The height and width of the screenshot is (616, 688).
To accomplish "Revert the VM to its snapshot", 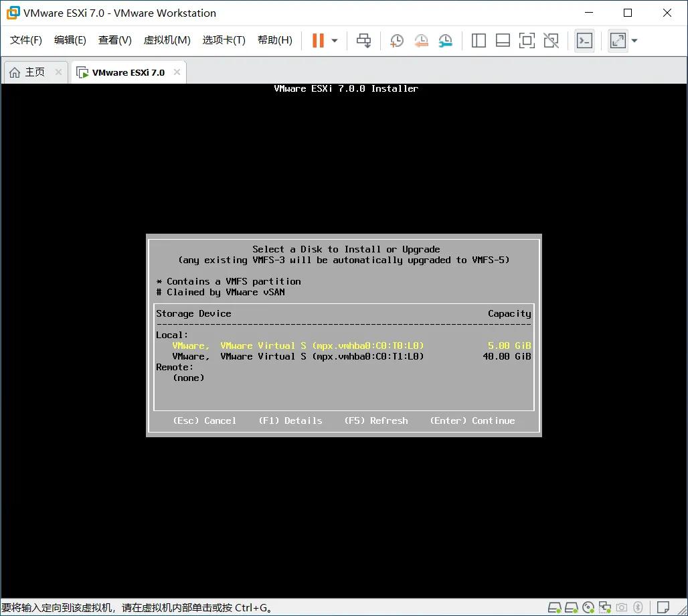I will click(x=421, y=40).
